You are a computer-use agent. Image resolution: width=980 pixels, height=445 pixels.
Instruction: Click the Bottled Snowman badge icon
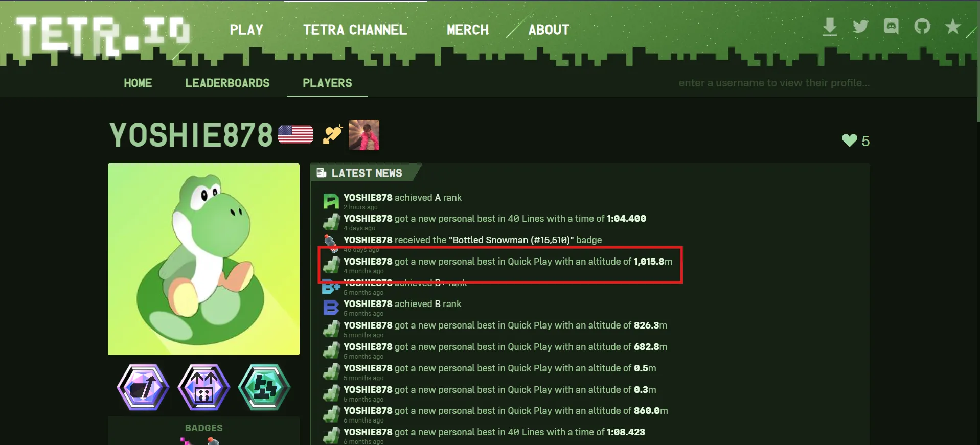[331, 244]
